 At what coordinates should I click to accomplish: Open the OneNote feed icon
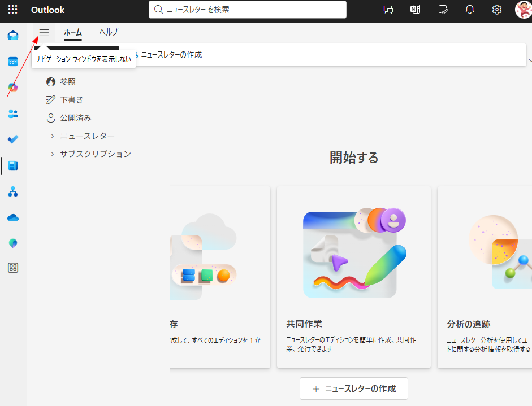pyautogui.click(x=415, y=10)
